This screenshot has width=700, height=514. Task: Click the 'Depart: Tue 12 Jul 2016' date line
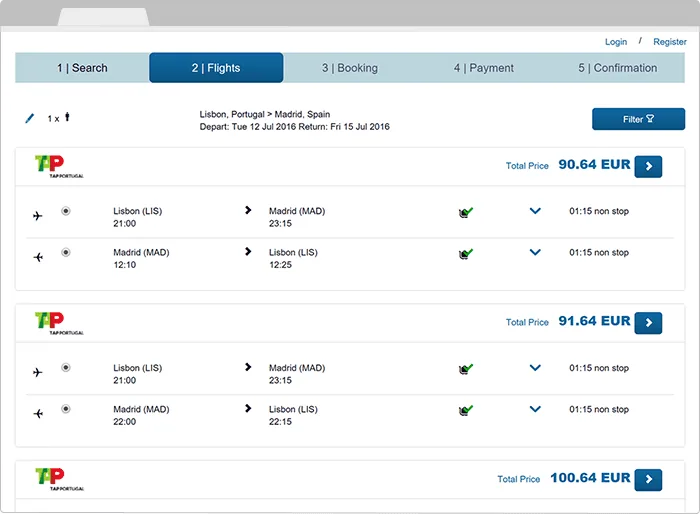coord(248,127)
